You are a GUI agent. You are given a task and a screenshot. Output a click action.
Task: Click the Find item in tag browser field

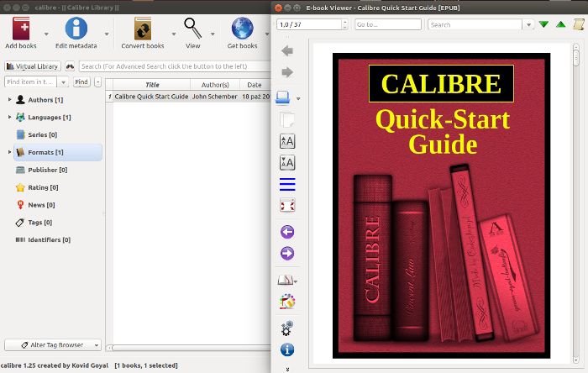click(x=31, y=81)
